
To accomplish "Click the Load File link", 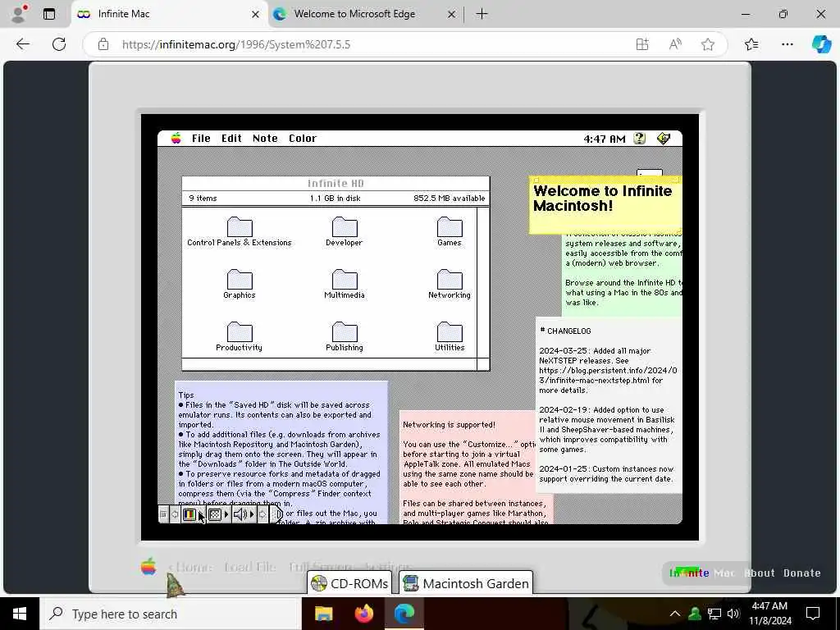I will (249, 567).
